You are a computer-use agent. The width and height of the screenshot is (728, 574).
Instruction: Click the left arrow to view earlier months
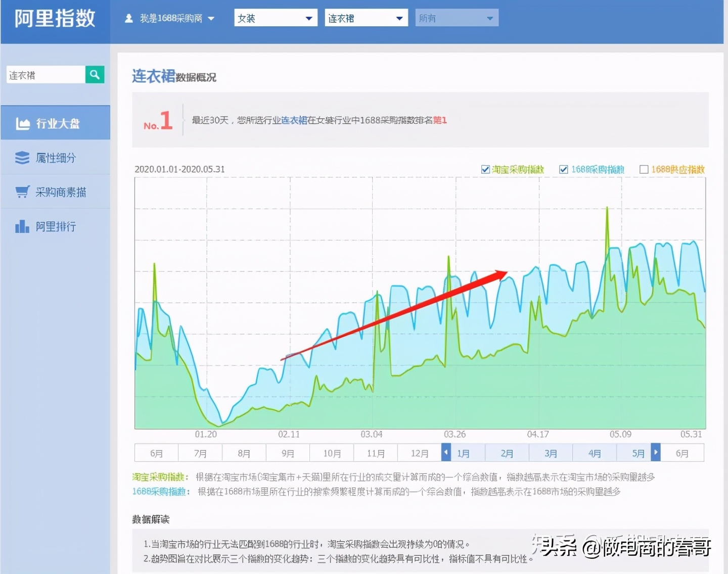445,452
